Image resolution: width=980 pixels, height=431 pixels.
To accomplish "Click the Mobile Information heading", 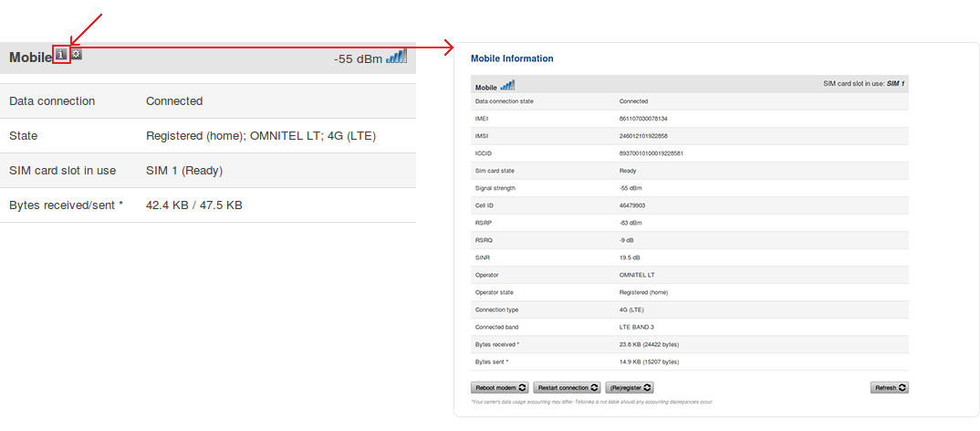I will coord(512,58).
